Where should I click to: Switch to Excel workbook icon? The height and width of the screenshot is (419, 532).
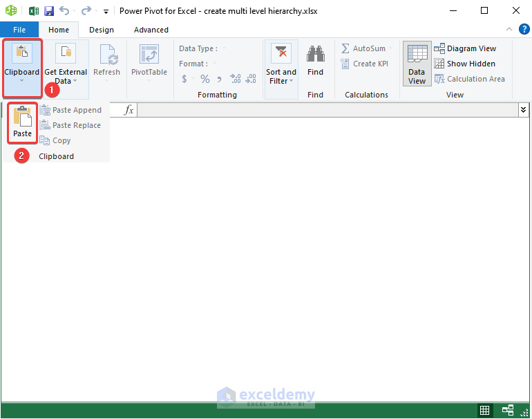[x=34, y=11]
